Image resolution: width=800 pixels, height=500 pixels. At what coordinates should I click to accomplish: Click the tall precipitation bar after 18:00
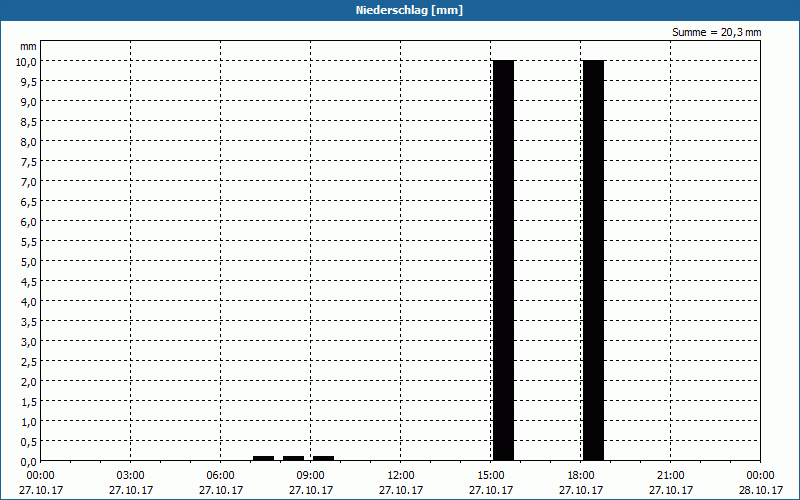(x=593, y=261)
